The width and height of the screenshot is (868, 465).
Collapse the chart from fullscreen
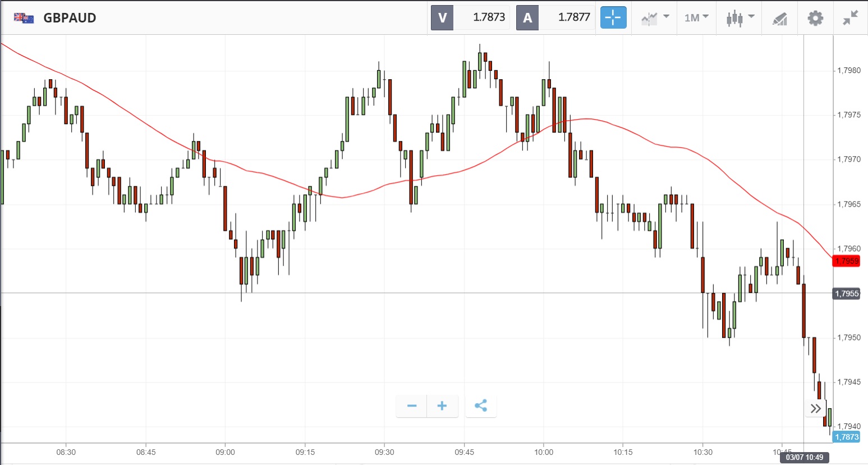pos(851,18)
